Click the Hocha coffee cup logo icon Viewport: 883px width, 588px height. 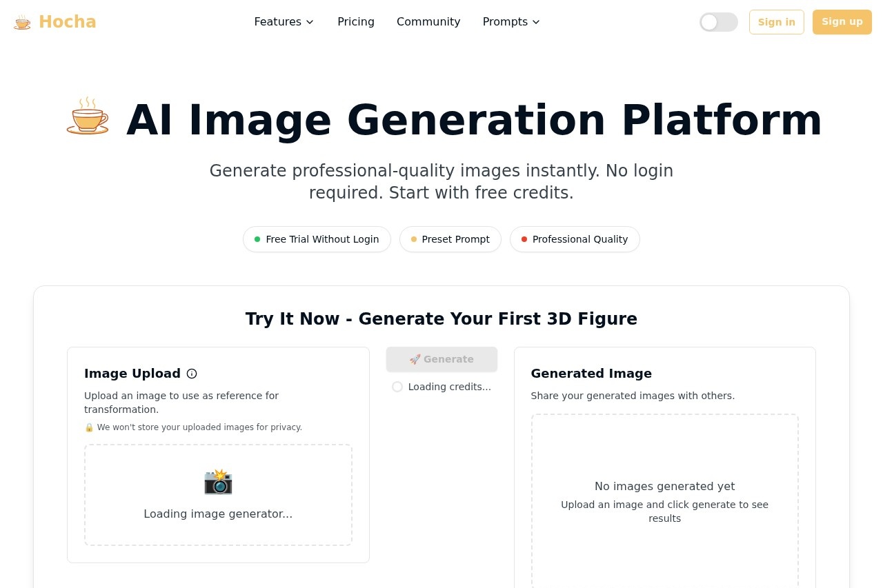coord(23,22)
